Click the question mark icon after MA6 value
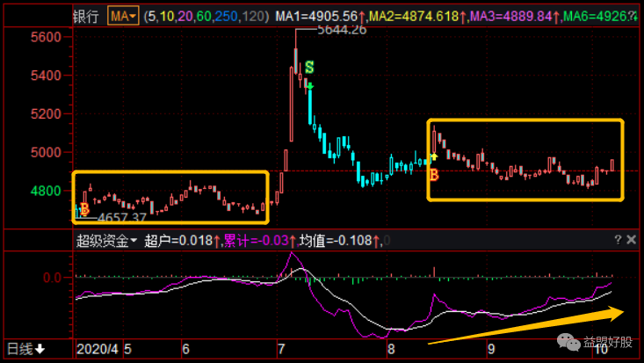 [633, 16]
